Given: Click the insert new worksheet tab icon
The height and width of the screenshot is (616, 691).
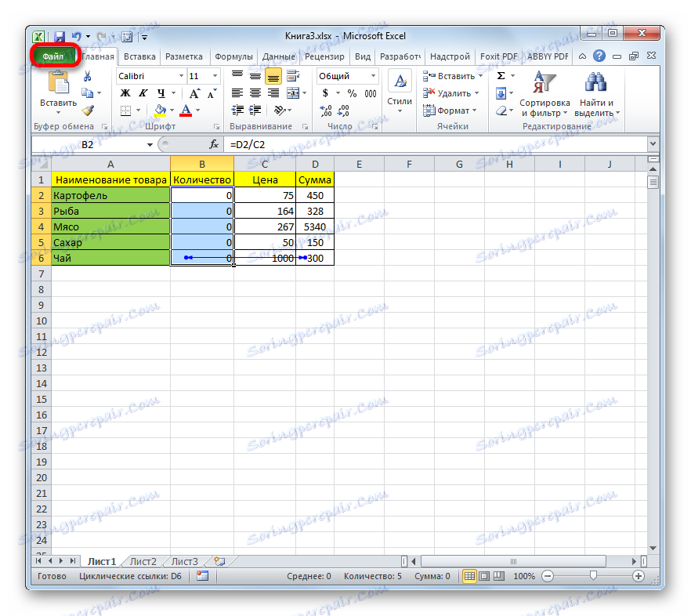Looking at the screenshot, I should click(219, 561).
